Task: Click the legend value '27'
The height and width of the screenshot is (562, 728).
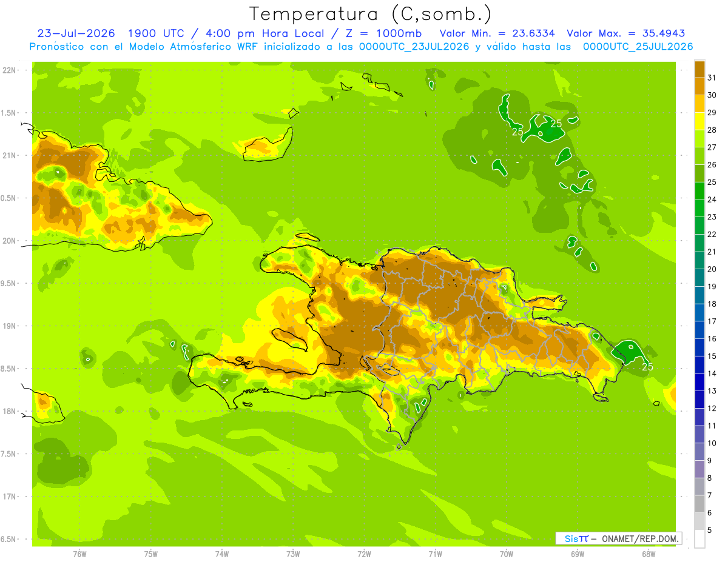Action: [x=712, y=147]
